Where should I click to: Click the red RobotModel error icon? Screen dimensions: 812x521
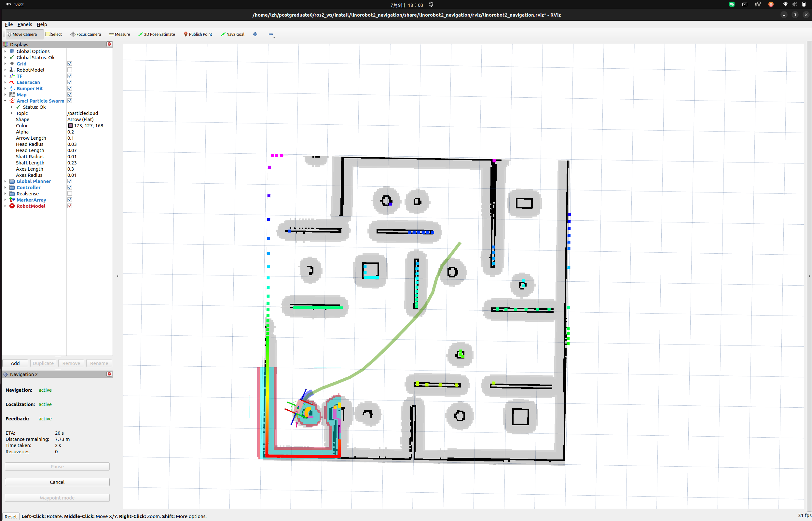[x=12, y=206]
